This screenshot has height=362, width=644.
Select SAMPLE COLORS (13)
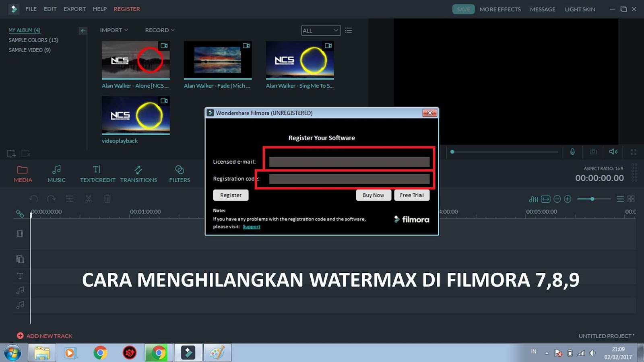point(33,40)
